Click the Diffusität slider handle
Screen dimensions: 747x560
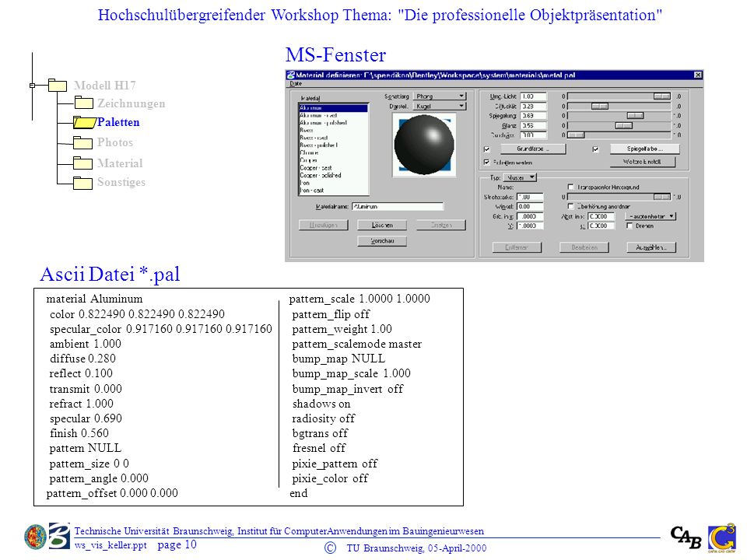pos(600,107)
